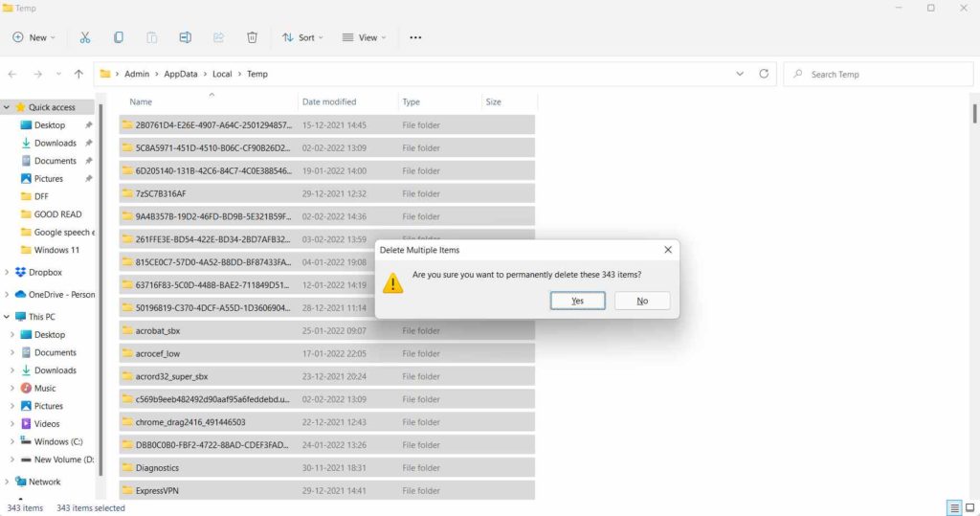Screen dimensions: 980x516
Task: Open the View dropdown menu
Action: [364, 37]
